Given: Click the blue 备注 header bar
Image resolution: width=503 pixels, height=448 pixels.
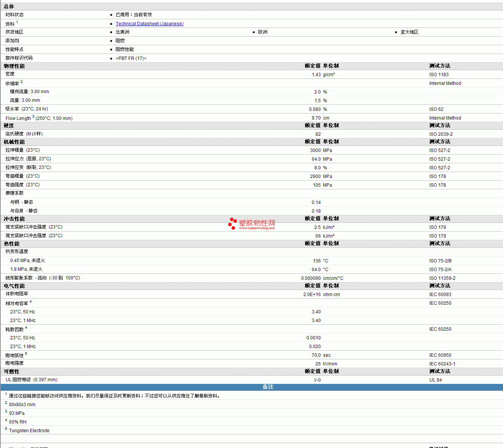Looking at the screenshot, I should (268, 387).
